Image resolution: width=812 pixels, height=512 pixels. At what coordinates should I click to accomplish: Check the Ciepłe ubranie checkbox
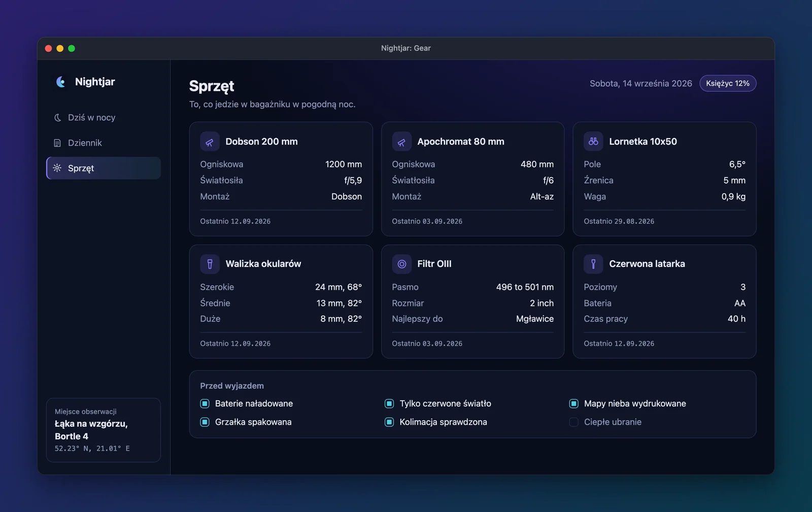[574, 422]
